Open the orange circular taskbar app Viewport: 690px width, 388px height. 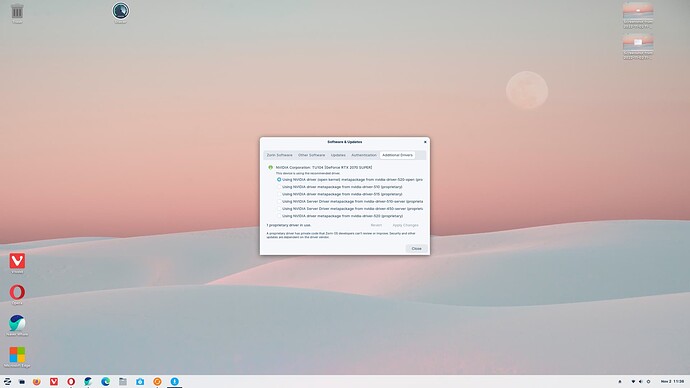pos(157,381)
